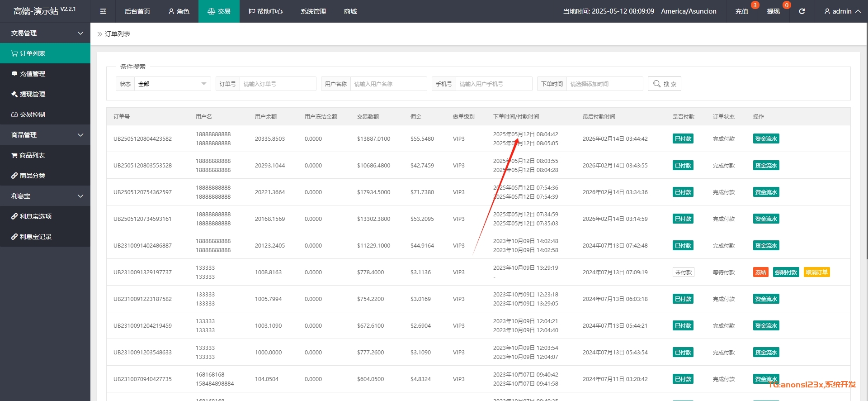This screenshot has width=868, height=401.
Task: Click the 佣金 column header
Action: tap(416, 117)
